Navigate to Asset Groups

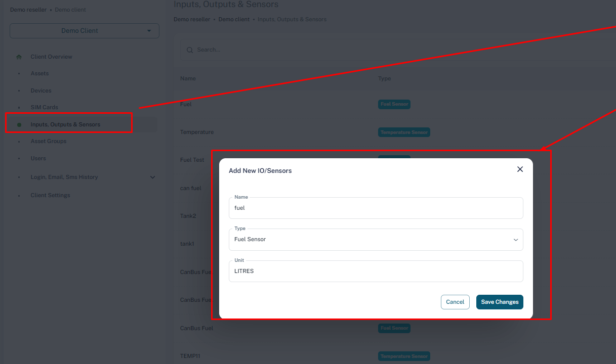click(x=49, y=142)
